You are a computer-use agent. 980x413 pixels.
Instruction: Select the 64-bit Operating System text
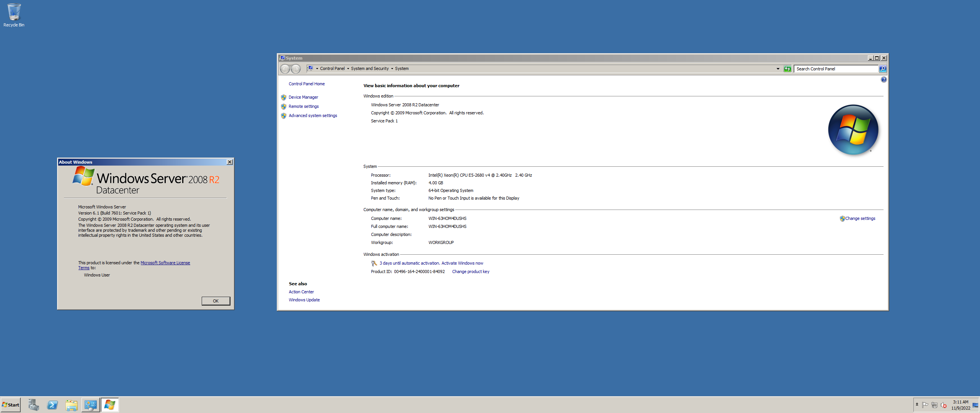tap(451, 191)
